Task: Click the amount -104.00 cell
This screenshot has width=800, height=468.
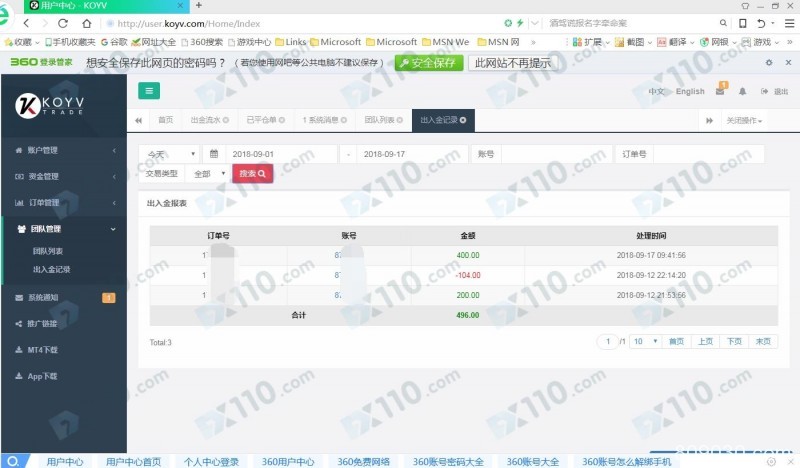Action: click(468, 275)
